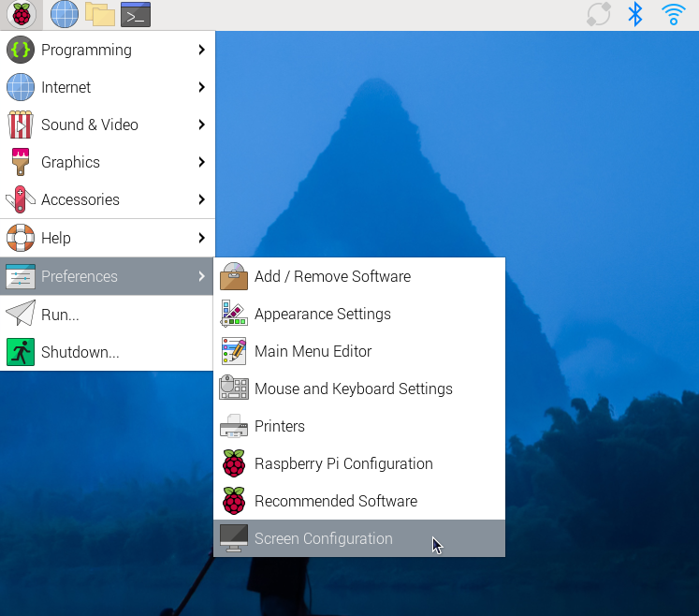699x616 pixels.
Task: Click the Printers printer icon
Action: pyautogui.click(x=234, y=426)
